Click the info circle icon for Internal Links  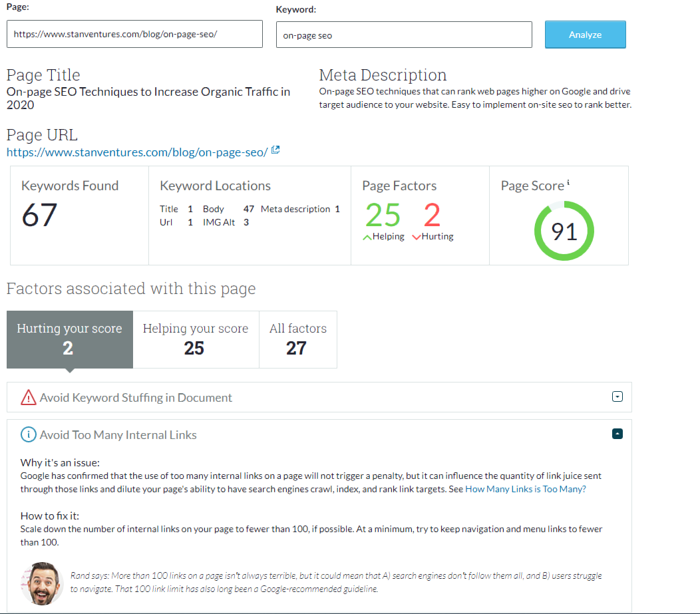28,435
